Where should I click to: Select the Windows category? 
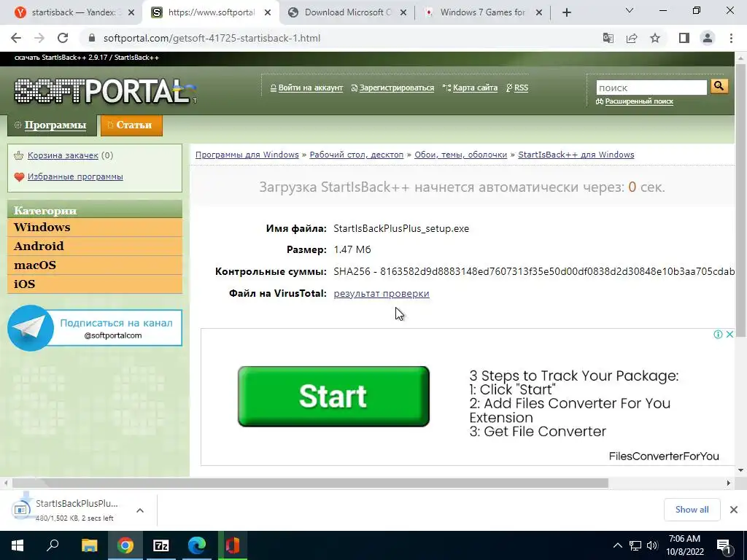tap(95, 227)
